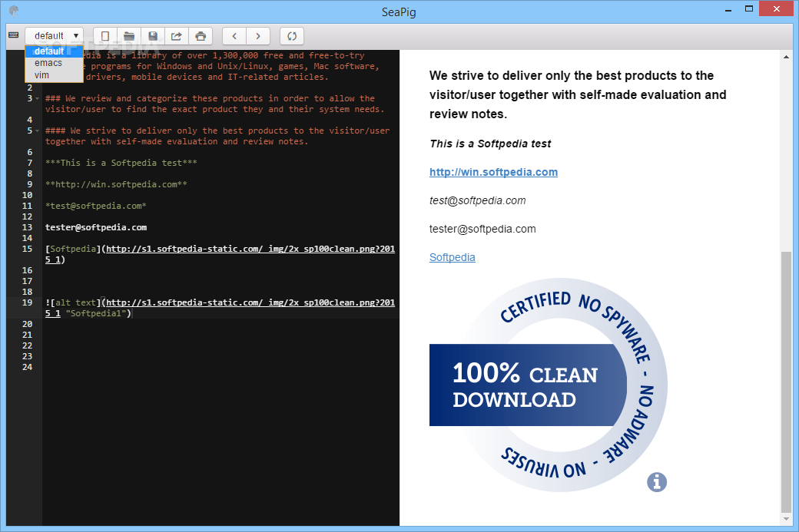Maximize the SeaPig window
Viewport: 799px width, 532px height.
point(749,9)
